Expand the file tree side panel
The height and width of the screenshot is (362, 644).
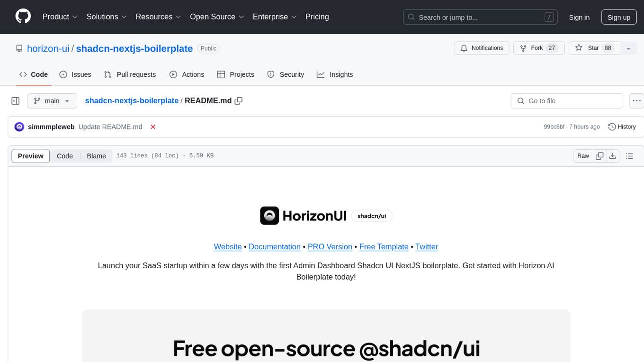[x=16, y=101]
